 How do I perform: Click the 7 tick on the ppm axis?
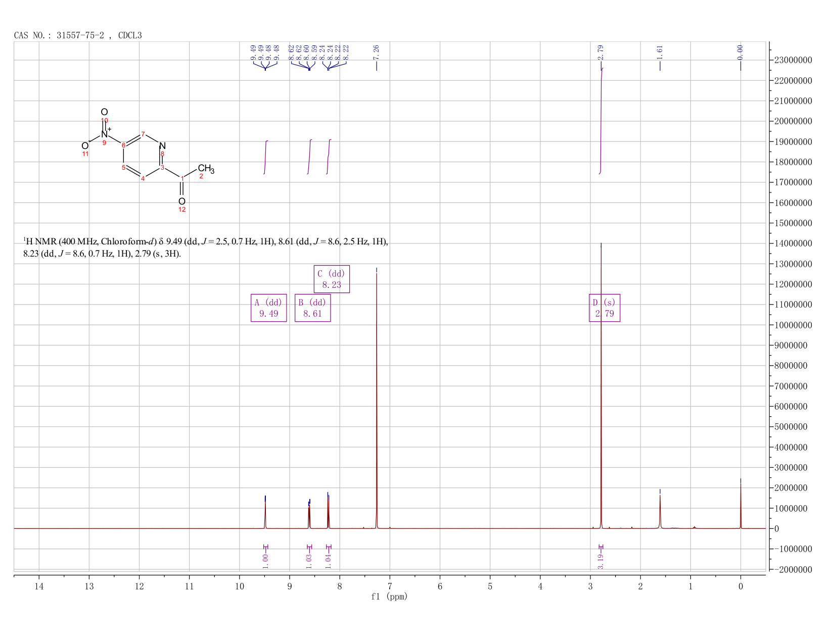[390, 586]
